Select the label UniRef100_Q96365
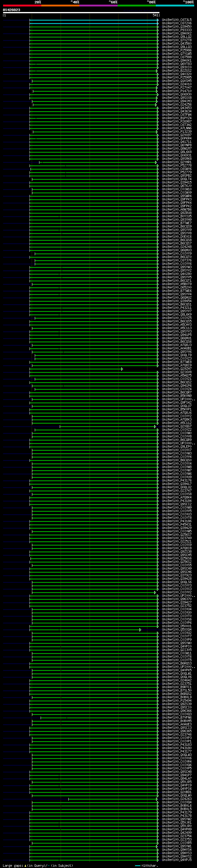The height and width of the screenshot is (868, 197). coord(177,732)
